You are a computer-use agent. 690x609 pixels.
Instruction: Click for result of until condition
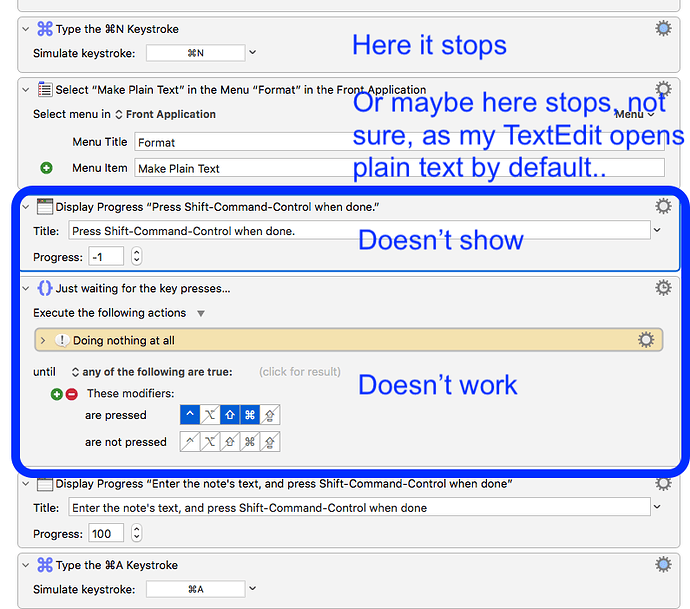[300, 372]
